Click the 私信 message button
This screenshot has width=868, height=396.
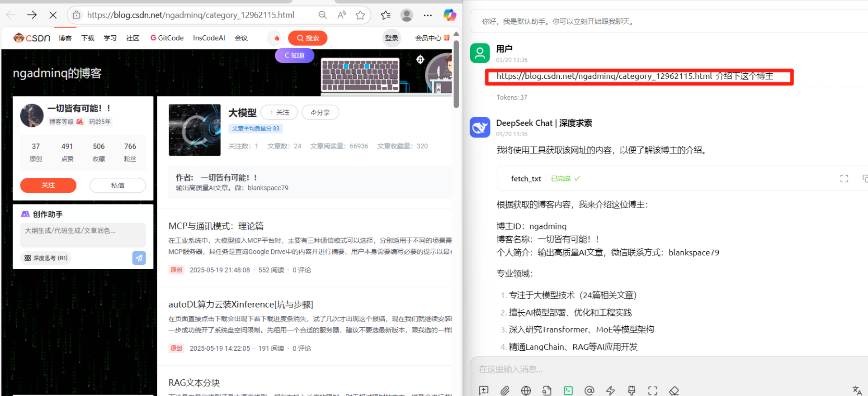(x=118, y=185)
